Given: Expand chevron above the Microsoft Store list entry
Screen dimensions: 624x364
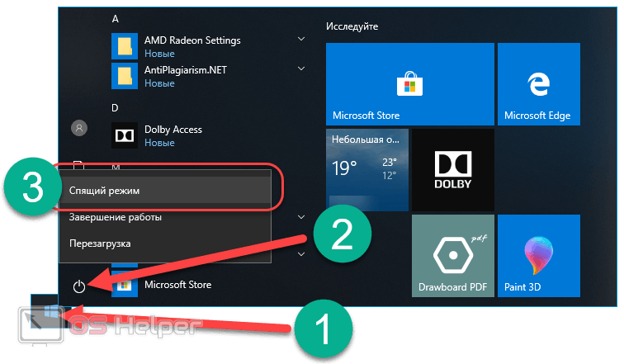Looking at the screenshot, I should coord(301,253).
